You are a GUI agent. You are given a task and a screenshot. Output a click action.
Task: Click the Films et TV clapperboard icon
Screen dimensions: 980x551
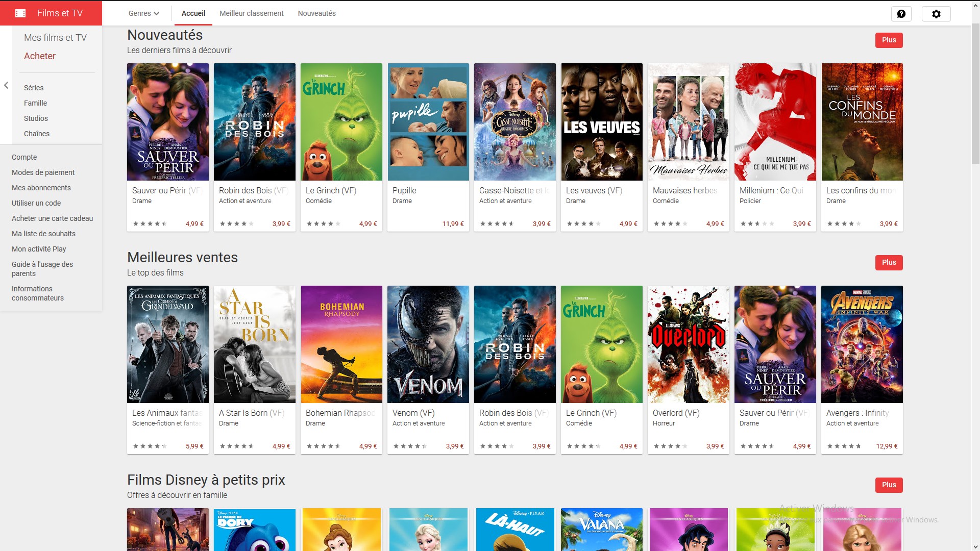pos(20,13)
